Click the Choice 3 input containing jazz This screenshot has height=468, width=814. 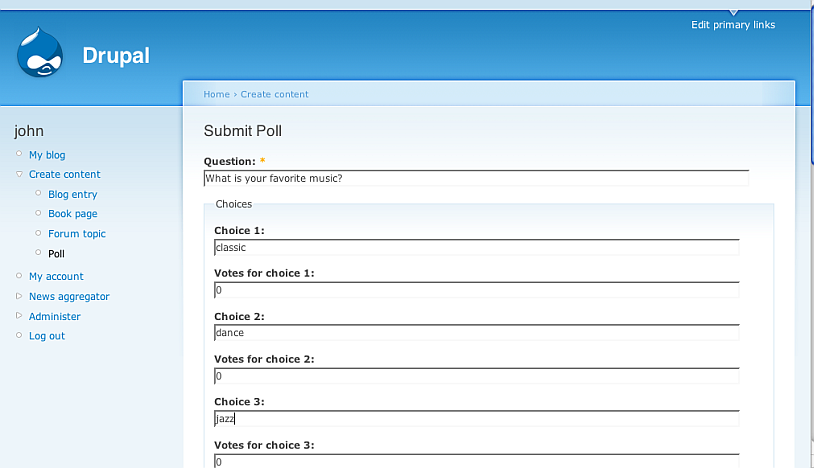point(476,419)
